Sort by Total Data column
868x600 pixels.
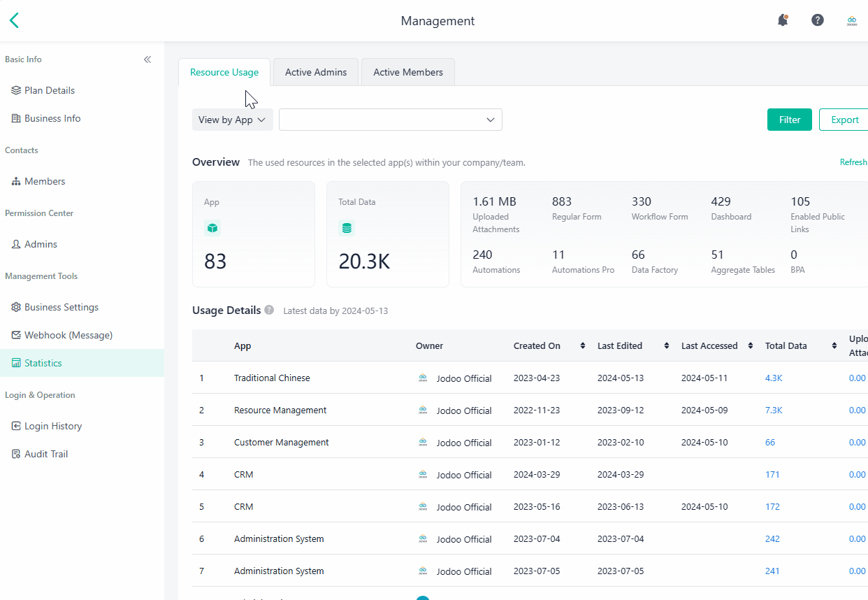point(834,346)
